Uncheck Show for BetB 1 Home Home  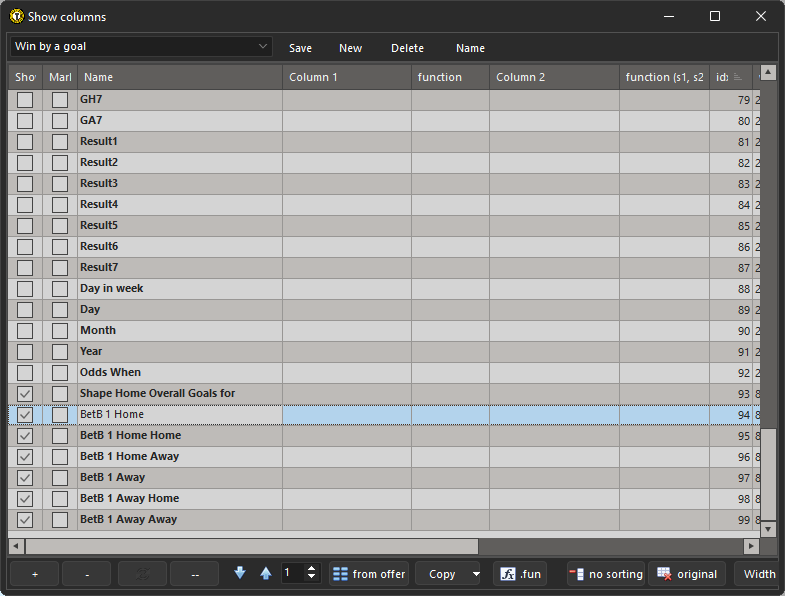point(25,436)
